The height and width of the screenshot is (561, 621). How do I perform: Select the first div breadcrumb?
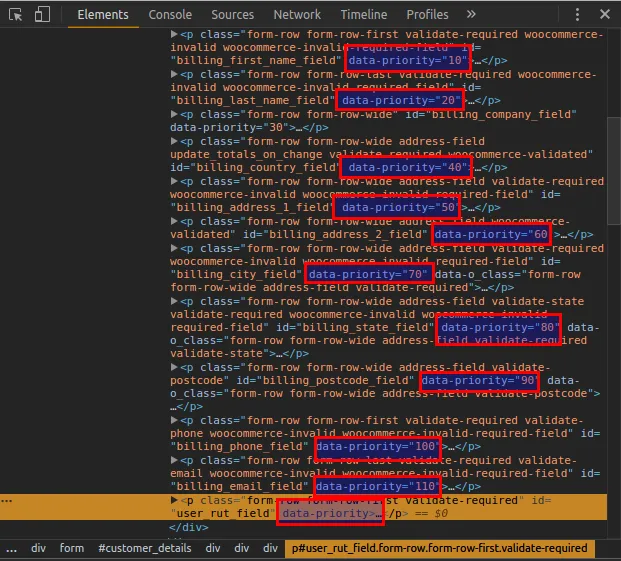(x=38, y=548)
